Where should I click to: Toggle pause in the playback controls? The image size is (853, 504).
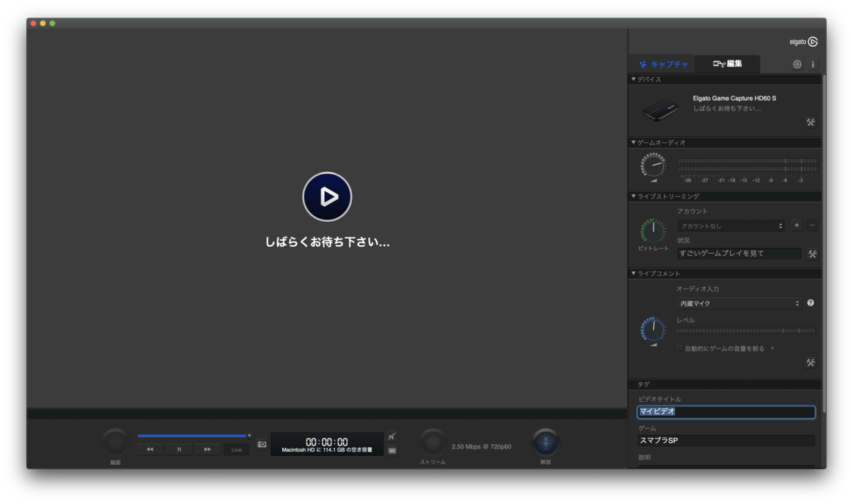click(178, 449)
